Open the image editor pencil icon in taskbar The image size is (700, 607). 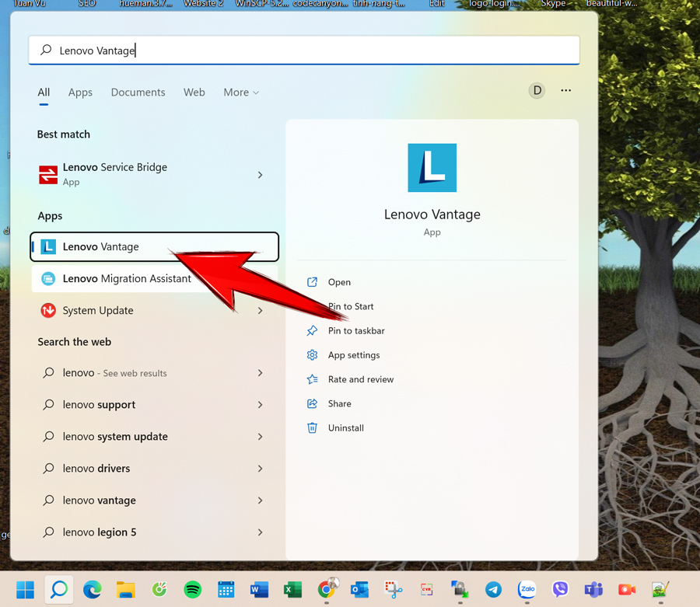[x=660, y=590]
